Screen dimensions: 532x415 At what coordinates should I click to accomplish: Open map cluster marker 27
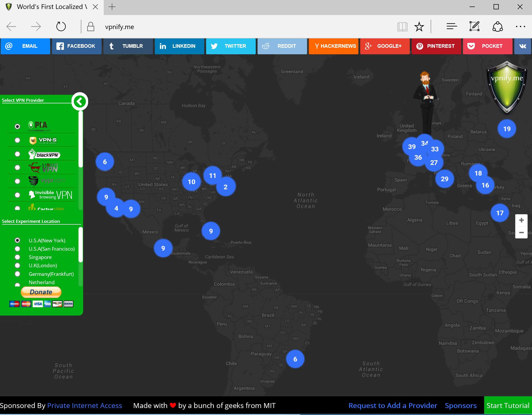click(x=434, y=163)
